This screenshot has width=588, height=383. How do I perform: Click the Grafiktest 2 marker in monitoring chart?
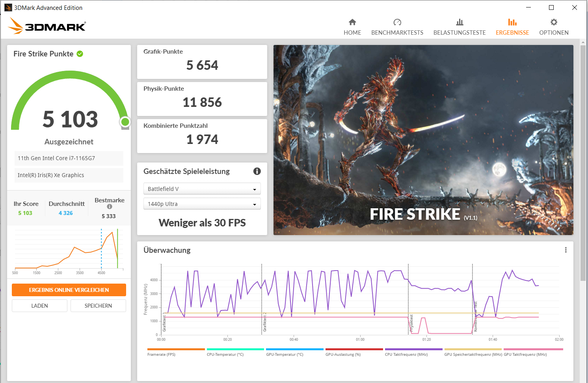click(x=265, y=322)
